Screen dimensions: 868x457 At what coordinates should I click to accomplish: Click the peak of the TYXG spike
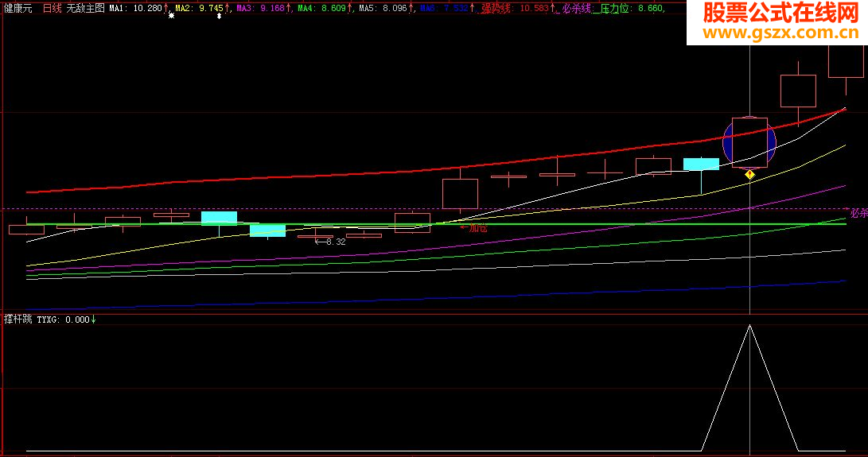[x=749, y=326]
